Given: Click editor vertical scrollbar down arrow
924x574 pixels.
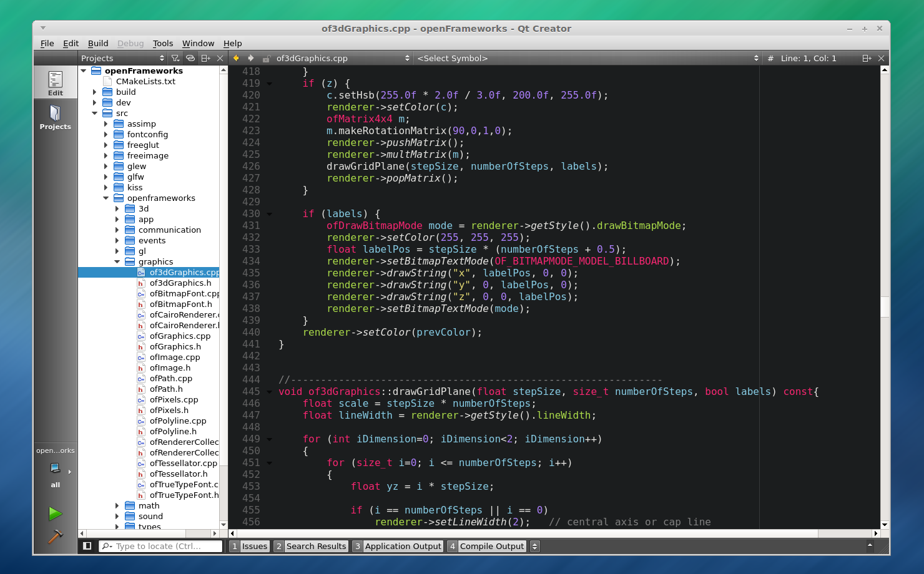Looking at the screenshot, I should tap(885, 525).
